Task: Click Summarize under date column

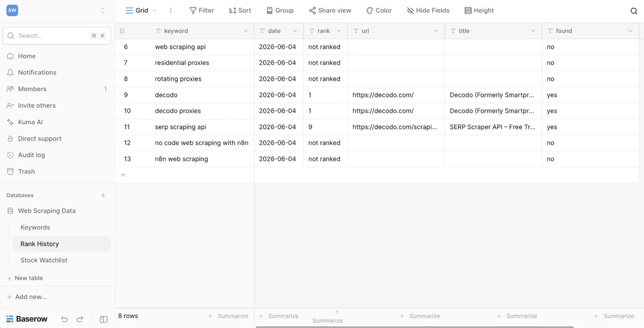Action: pos(279,316)
